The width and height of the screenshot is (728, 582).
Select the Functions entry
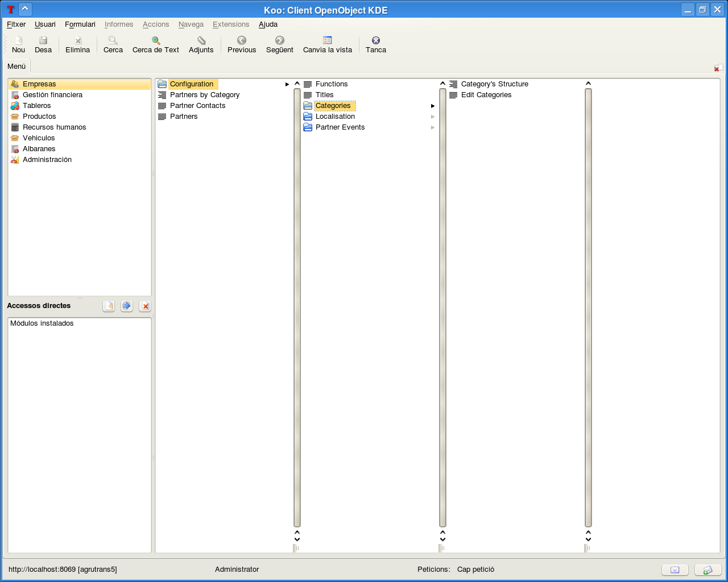(332, 84)
